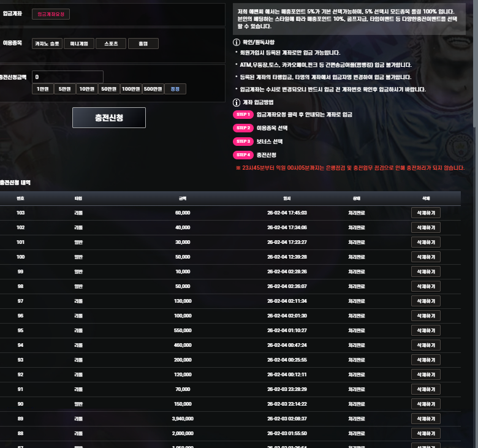
Task: Add 100만원 to the deposit amount
Action: point(131,89)
